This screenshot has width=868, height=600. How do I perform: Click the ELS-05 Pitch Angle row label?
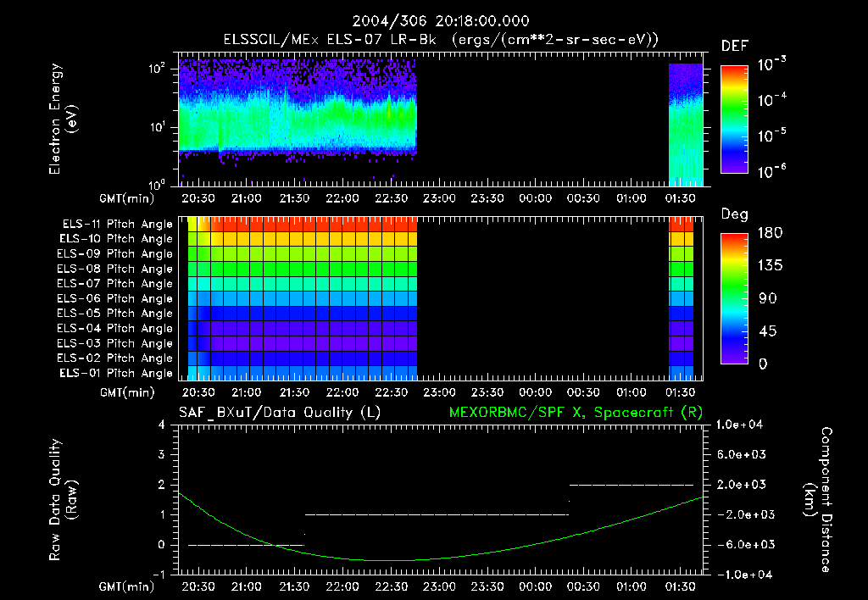(115, 314)
